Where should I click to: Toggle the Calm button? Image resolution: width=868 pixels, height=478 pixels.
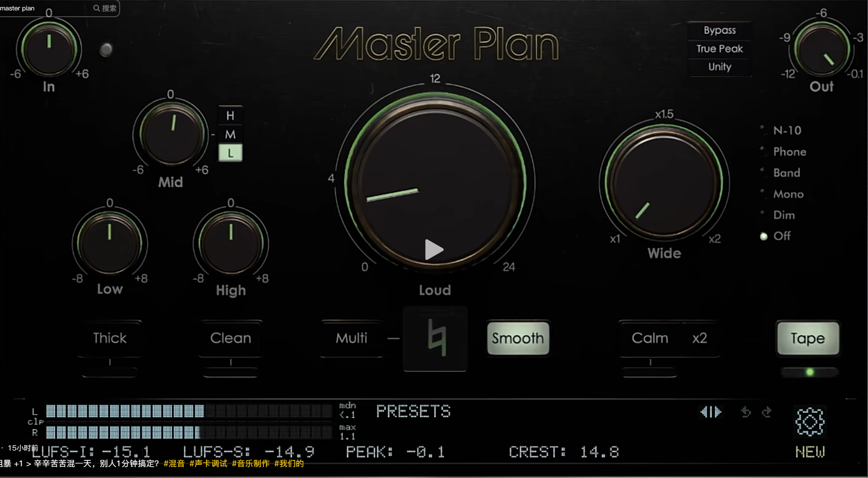coord(650,338)
